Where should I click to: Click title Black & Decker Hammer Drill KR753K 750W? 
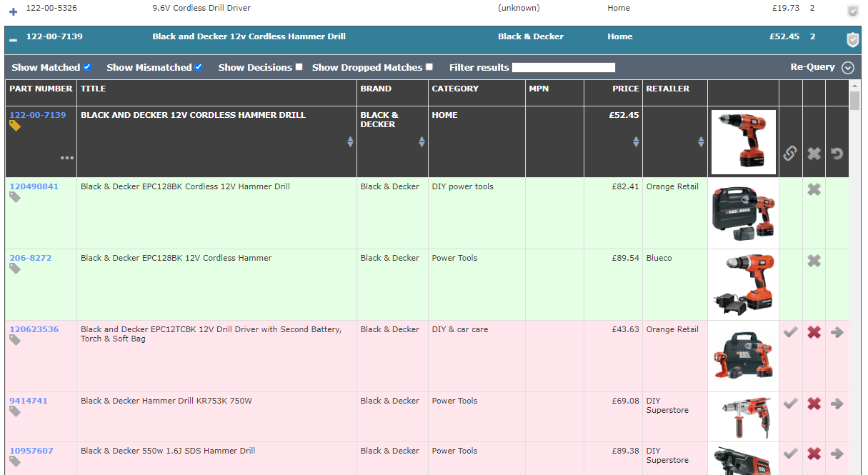pos(166,401)
